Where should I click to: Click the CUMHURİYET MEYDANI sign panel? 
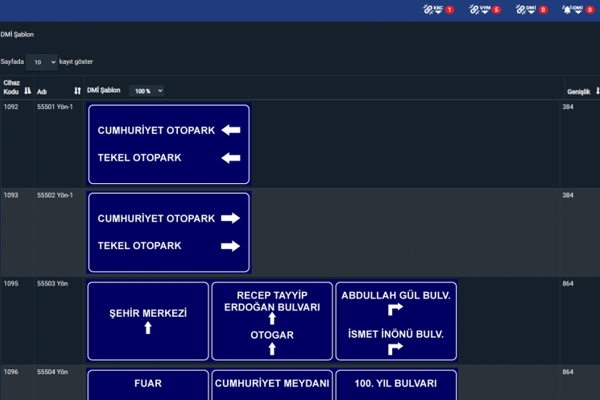pos(272,385)
